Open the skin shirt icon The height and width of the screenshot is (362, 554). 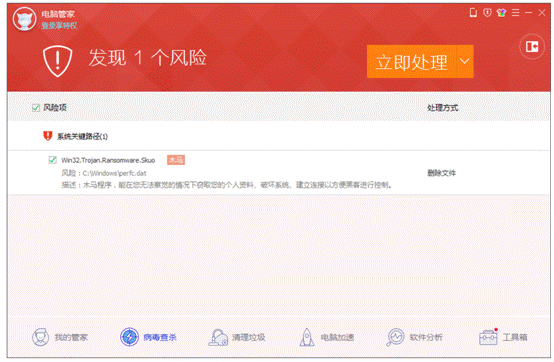(x=501, y=13)
